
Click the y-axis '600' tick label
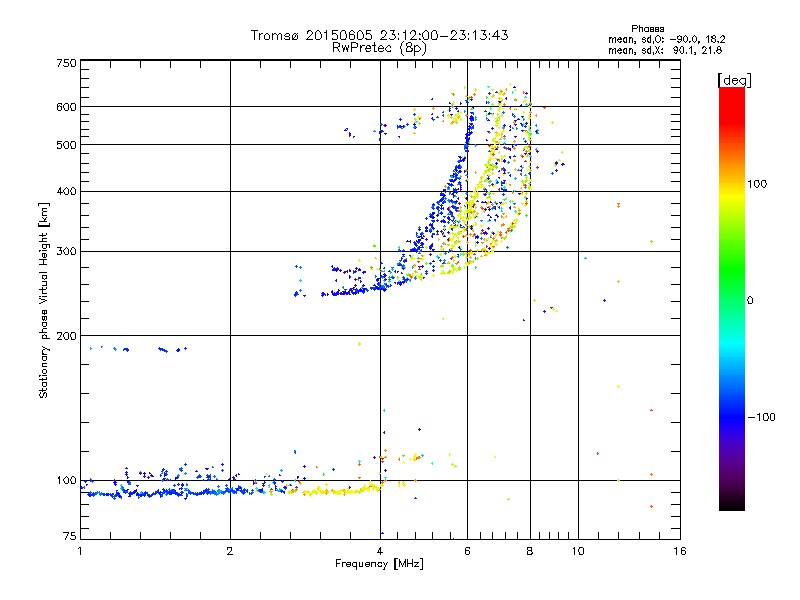click(x=66, y=107)
